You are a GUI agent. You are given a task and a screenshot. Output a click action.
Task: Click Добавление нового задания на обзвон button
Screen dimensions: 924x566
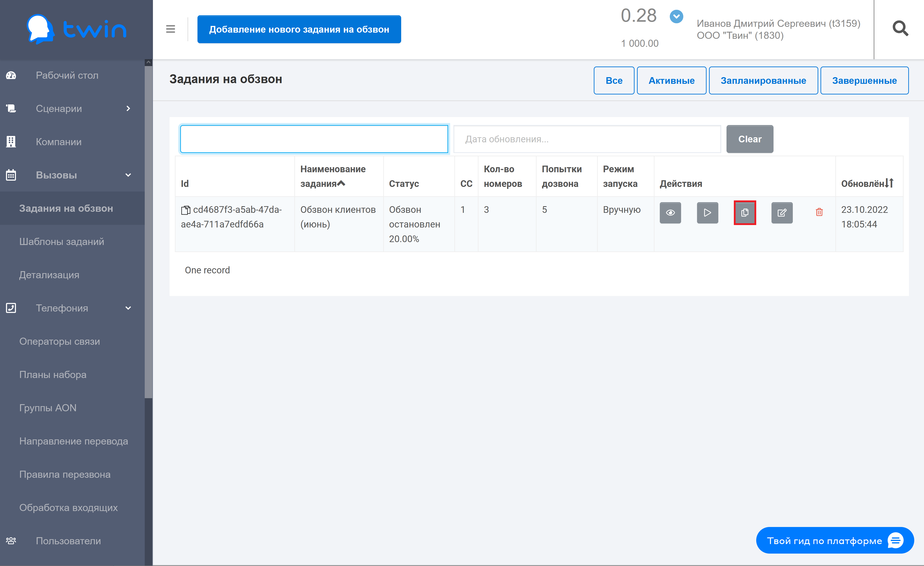tap(299, 29)
